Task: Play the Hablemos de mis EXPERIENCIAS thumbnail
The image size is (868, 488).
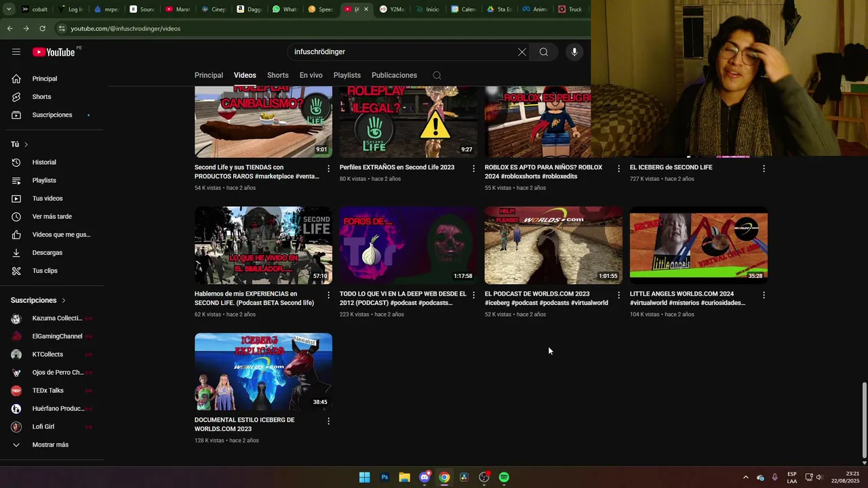Action: tap(263, 245)
